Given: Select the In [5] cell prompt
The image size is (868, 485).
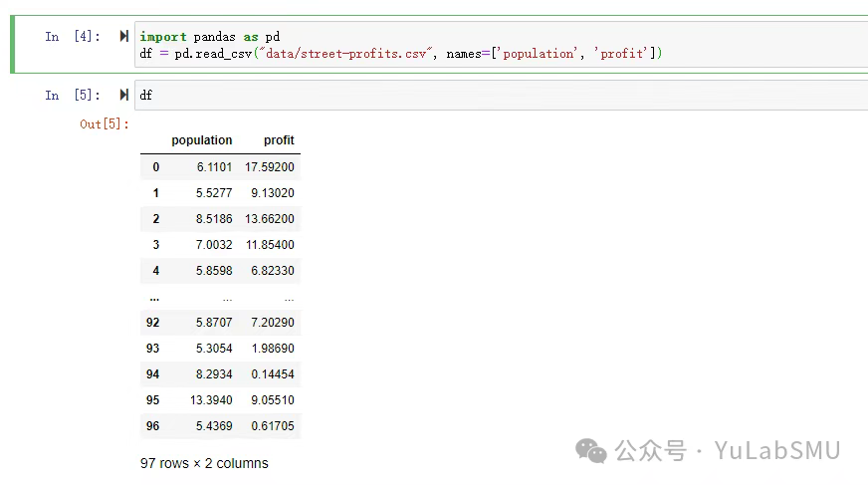Looking at the screenshot, I should (73, 96).
